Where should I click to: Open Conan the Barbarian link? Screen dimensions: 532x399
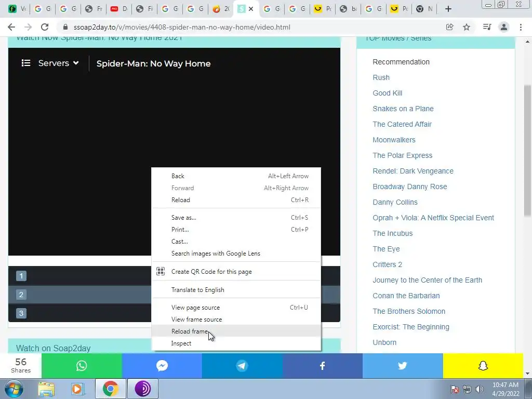(406, 296)
